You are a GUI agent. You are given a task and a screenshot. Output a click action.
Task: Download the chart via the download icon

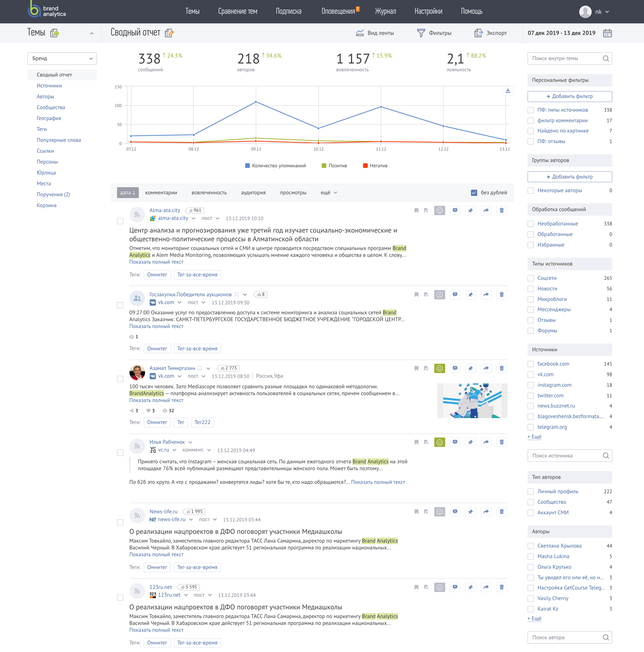pyautogui.click(x=508, y=91)
